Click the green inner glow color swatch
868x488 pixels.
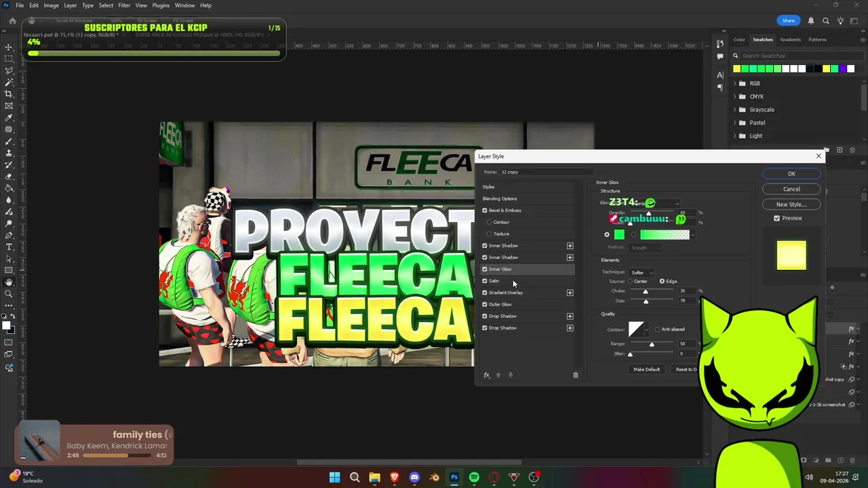click(619, 235)
